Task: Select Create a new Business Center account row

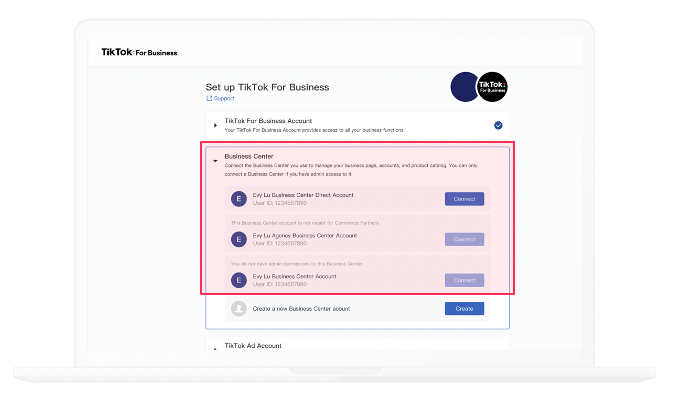Action: pyautogui.click(x=357, y=309)
